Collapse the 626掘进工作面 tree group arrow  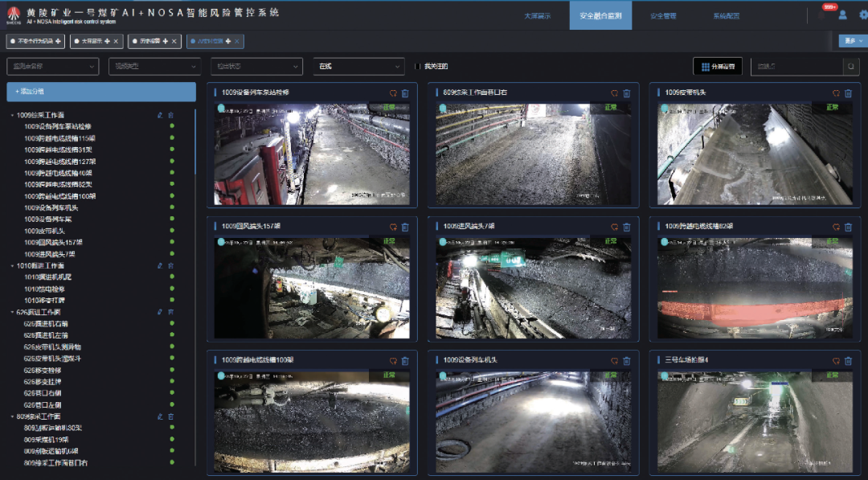12,312
